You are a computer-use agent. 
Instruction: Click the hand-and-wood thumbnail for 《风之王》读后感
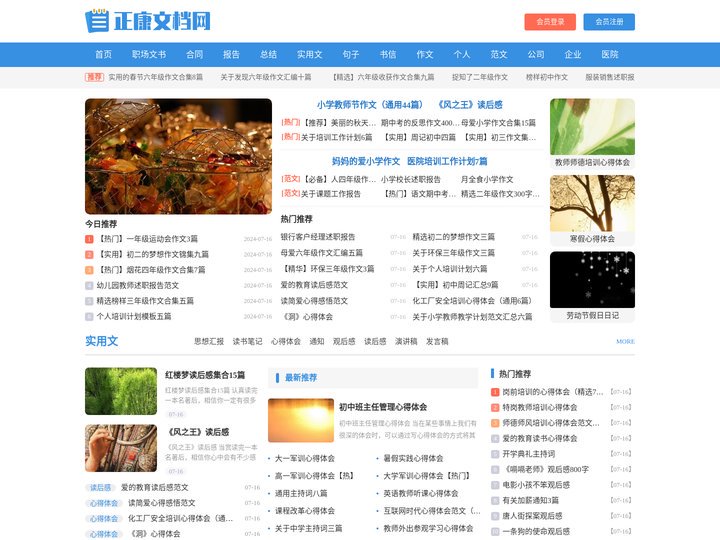(x=121, y=448)
